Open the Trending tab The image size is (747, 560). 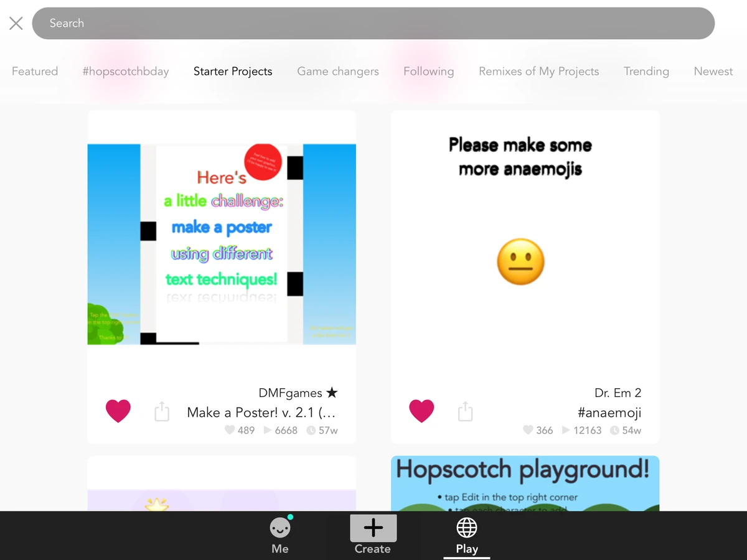(646, 72)
